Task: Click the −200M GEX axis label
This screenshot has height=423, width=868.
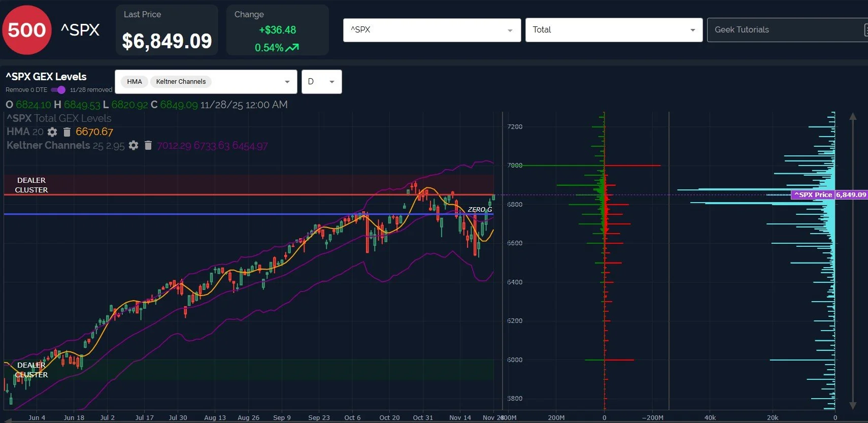Action: [x=652, y=417]
